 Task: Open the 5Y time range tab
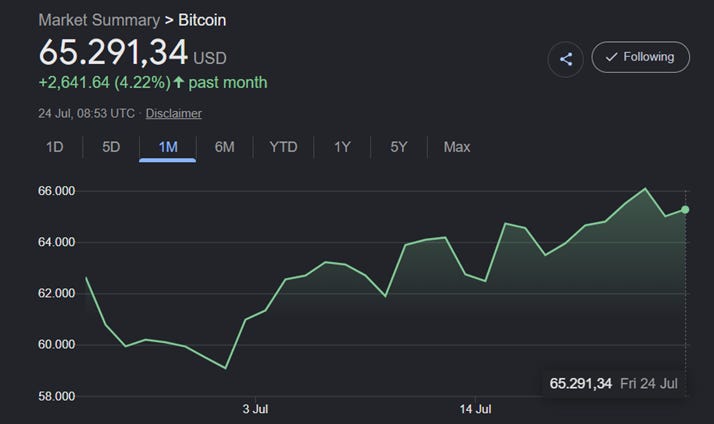pos(399,147)
